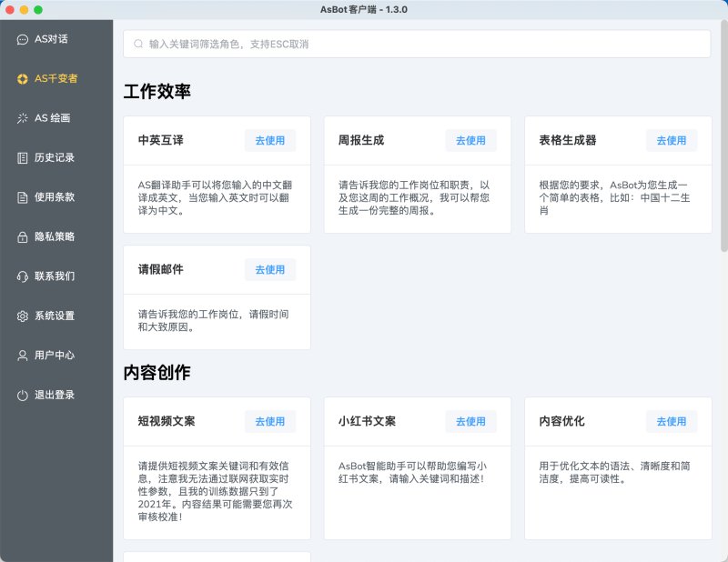Open the 内容优化 role
Image resolution: width=728 pixels, height=562 pixels.
click(x=672, y=421)
